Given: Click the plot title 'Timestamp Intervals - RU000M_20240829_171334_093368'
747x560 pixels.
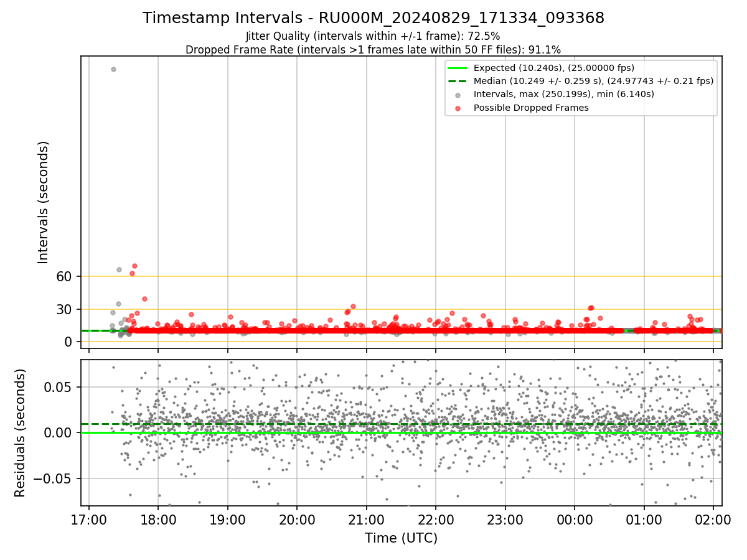Looking at the screenshot, I should pyautogui.click(x=374, y=18).
